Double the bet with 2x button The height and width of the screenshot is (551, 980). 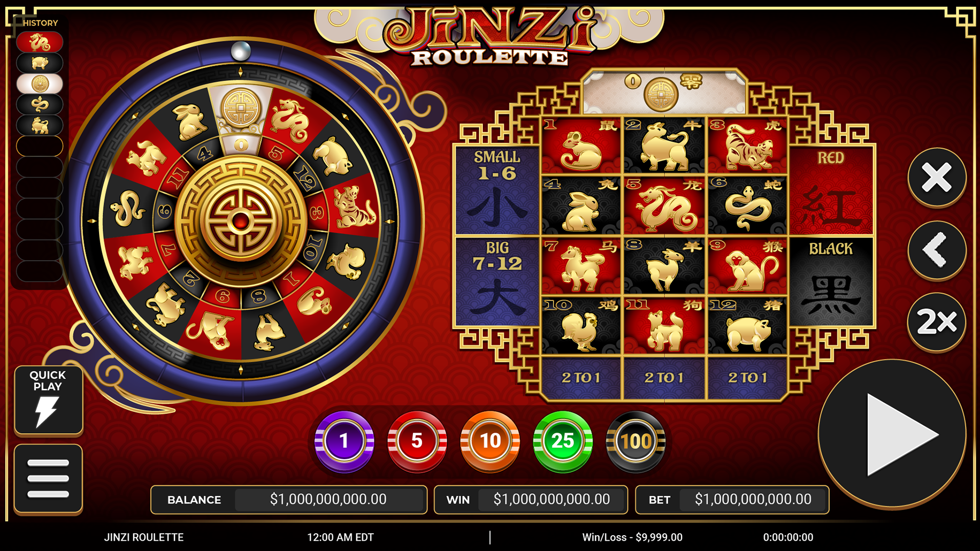937,322
